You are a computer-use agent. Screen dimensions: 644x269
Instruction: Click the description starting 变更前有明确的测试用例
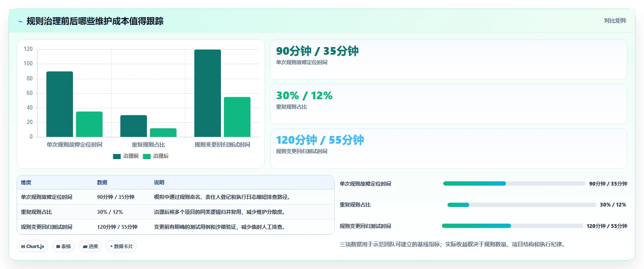click(220, 227)
